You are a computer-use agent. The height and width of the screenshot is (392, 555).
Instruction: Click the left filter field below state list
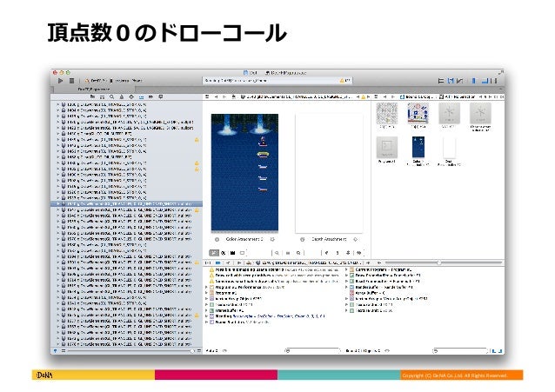pyautogui.click(x=312, y=351)
